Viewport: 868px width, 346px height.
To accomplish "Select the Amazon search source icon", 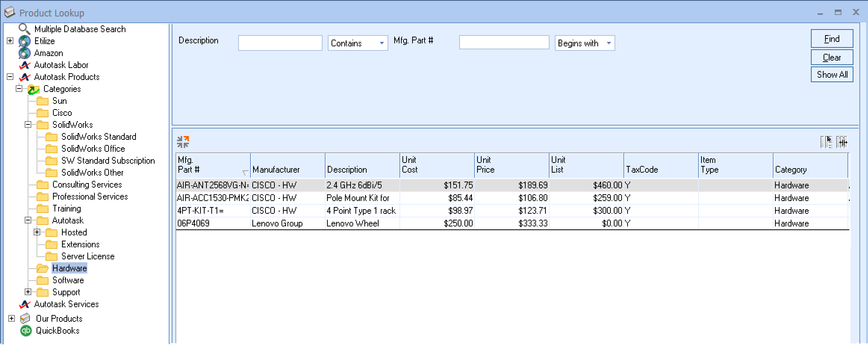I will pyautogui.click(x=25, y=53).
